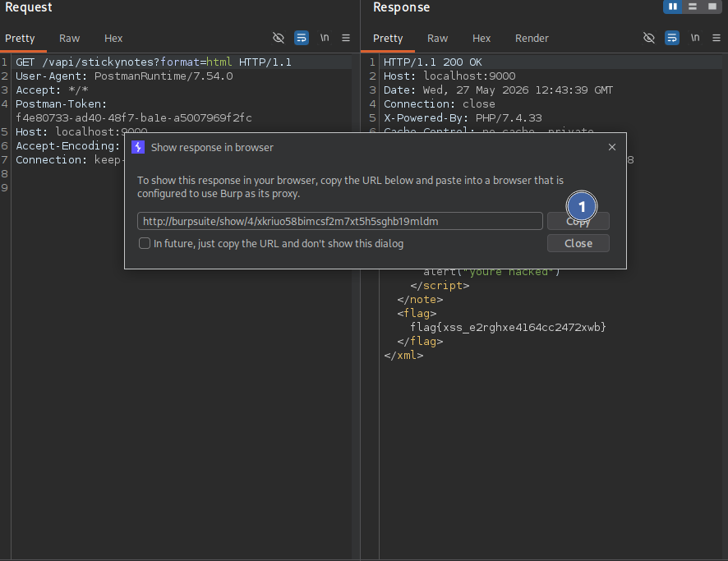Toggle hidden characters eye icon in Response
This screenshot has width=728, height=561.
(x=648, y=38)
